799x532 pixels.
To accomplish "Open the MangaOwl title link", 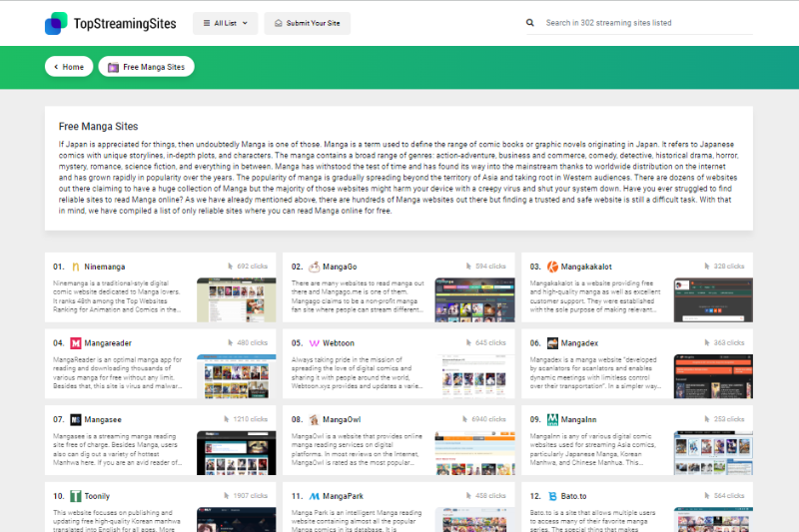I will pyautogui.click(x=342, y=419).
